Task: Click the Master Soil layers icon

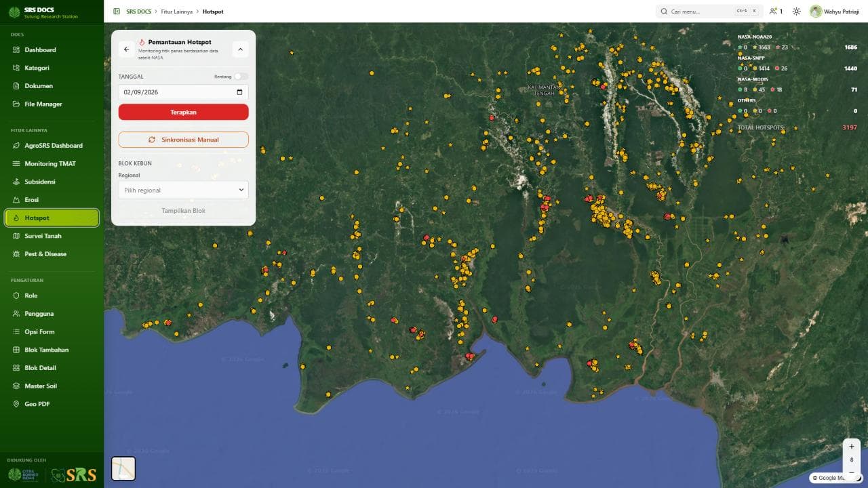Action: click(x=17, y=386)
